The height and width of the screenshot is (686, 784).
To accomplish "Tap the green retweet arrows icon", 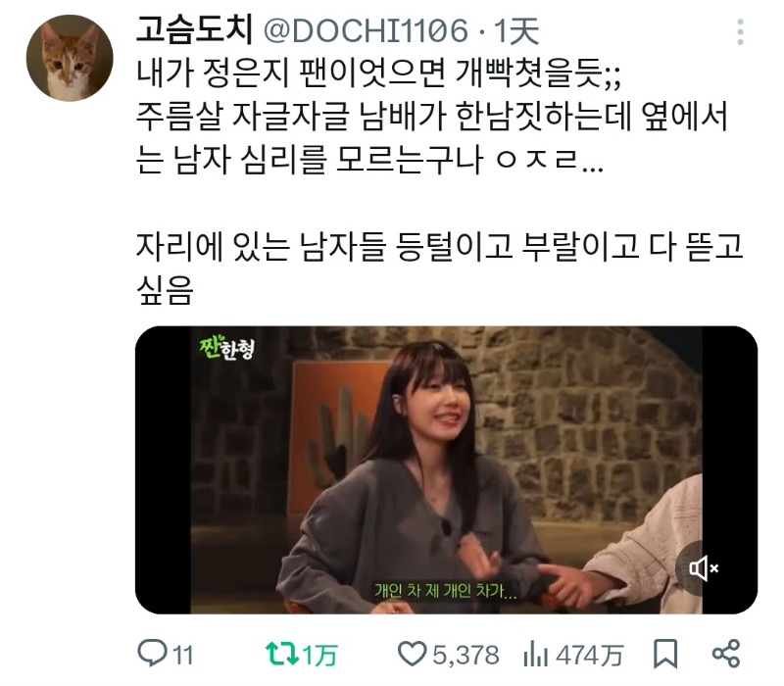I will [x=281, y=654].
